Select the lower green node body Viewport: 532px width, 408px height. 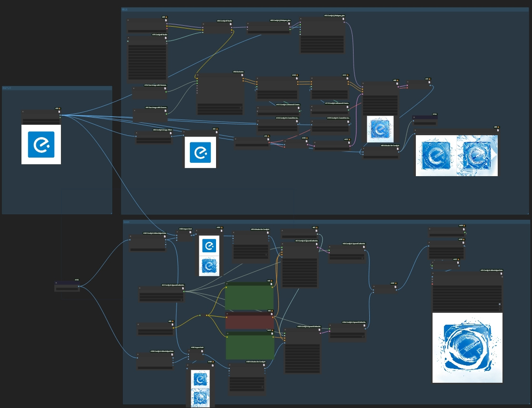[250, 347]
